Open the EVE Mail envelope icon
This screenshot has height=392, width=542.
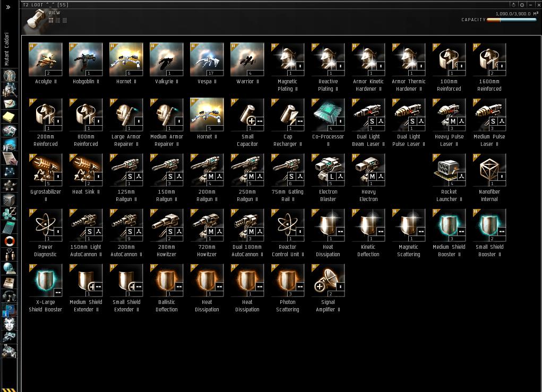click(10, 103)
